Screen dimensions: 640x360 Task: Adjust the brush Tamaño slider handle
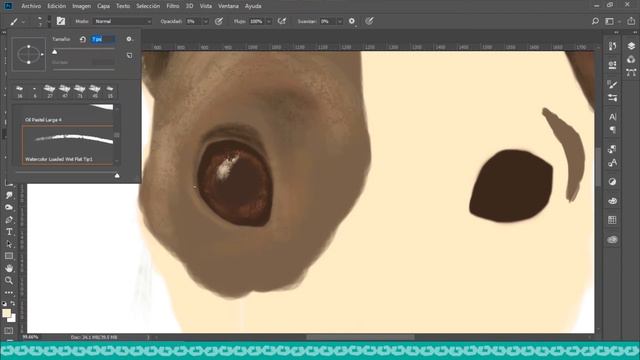pos(55,51)
